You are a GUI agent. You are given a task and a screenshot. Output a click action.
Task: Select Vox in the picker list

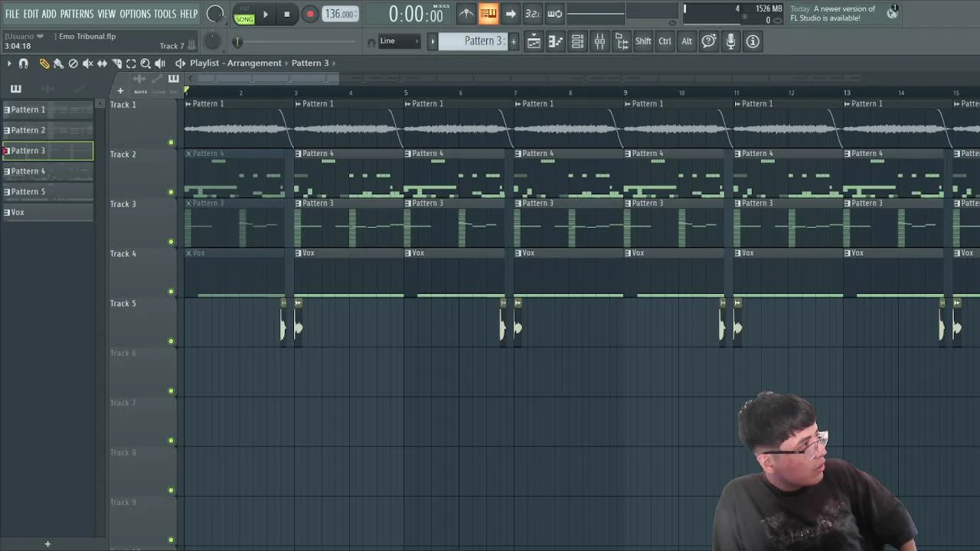click(x=47, y=213)
